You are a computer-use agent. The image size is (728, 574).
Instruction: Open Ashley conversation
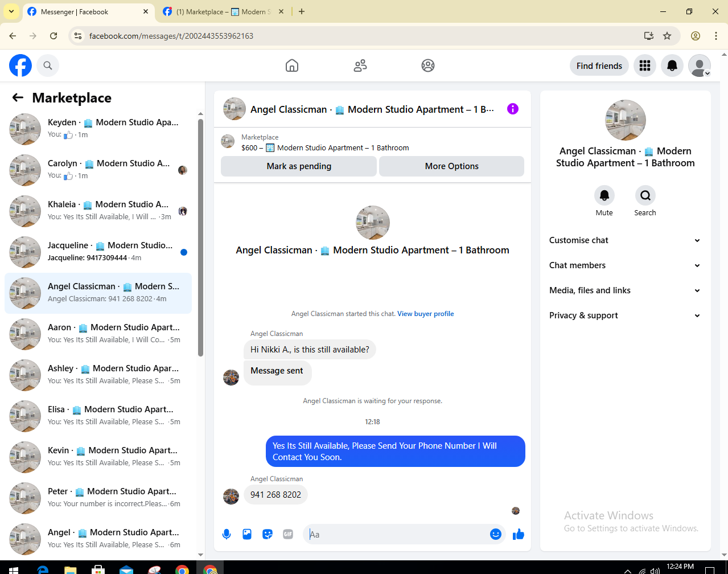98,375
